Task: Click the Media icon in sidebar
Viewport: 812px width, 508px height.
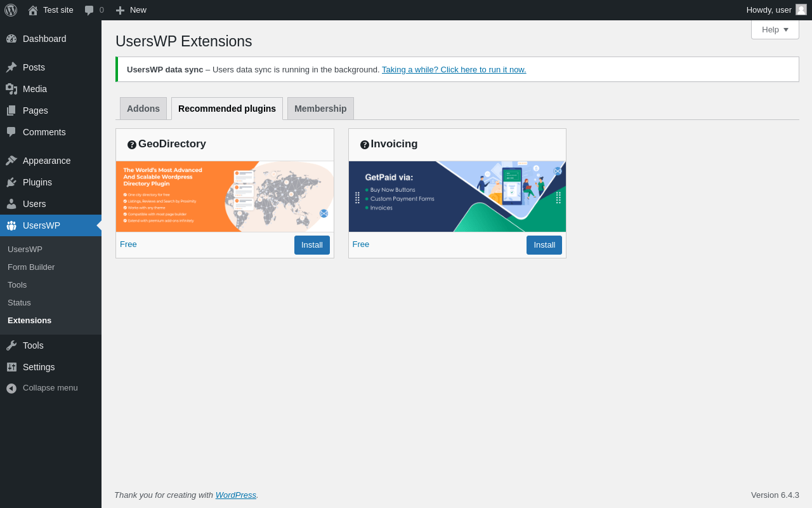Action: pos(11,89)
